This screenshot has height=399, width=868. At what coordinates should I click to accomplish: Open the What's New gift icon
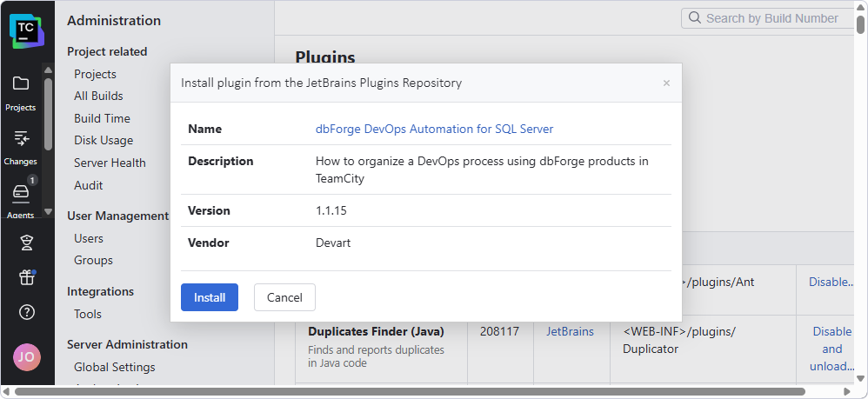(x=27, y=276)
